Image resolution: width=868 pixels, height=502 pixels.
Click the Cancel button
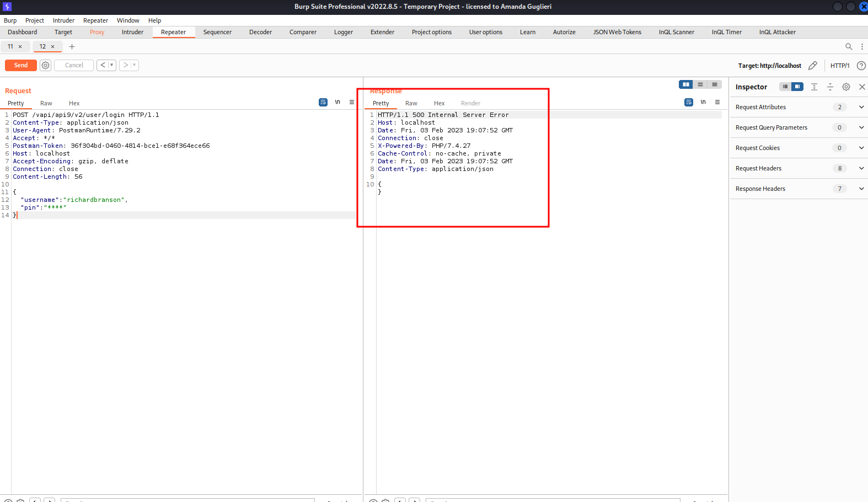coord(74,65)
